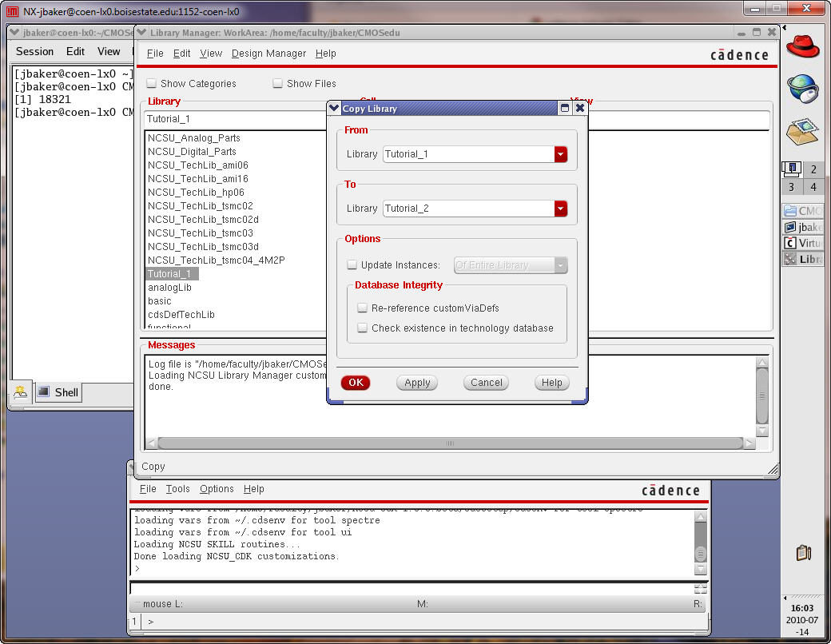The image size is (831, 644).
Task: Select cdsDefTechLib library
Action: coord(181,314)
